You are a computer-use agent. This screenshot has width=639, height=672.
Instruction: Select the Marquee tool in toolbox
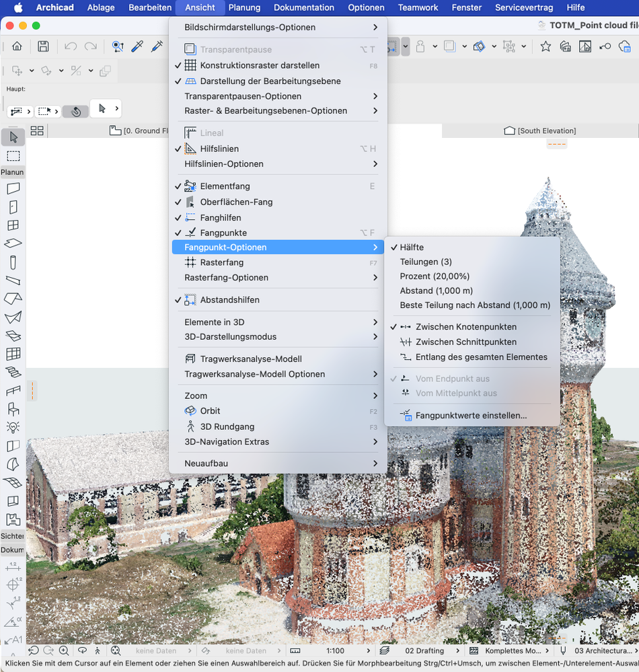coord(13,156)
